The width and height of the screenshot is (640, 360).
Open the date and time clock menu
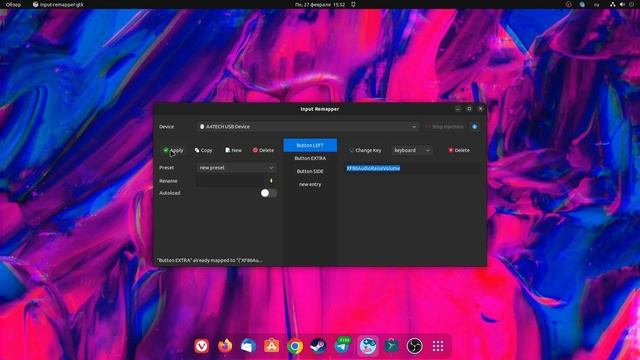[320, 4]
